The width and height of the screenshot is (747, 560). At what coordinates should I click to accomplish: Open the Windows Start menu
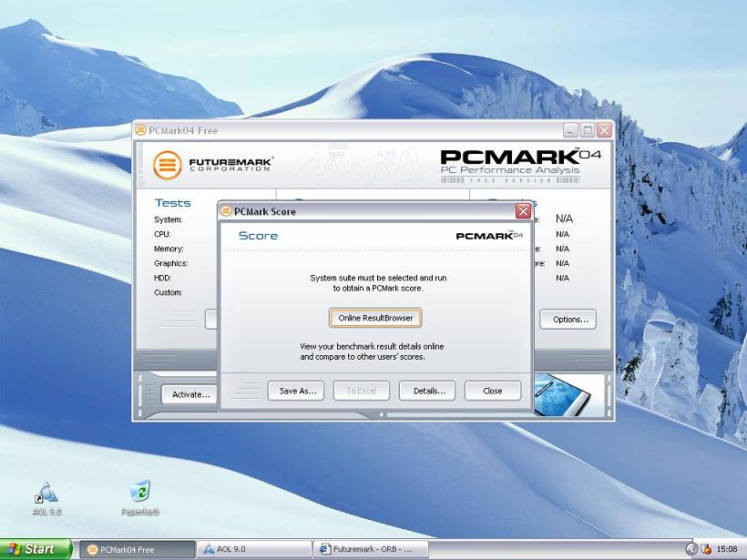(x=36, y=549)
